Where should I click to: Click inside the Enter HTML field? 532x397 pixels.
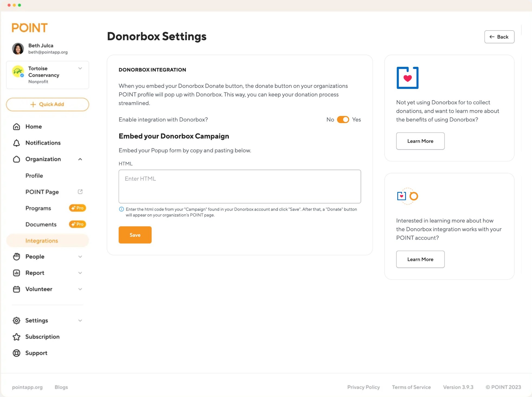[x=239, y=186]
